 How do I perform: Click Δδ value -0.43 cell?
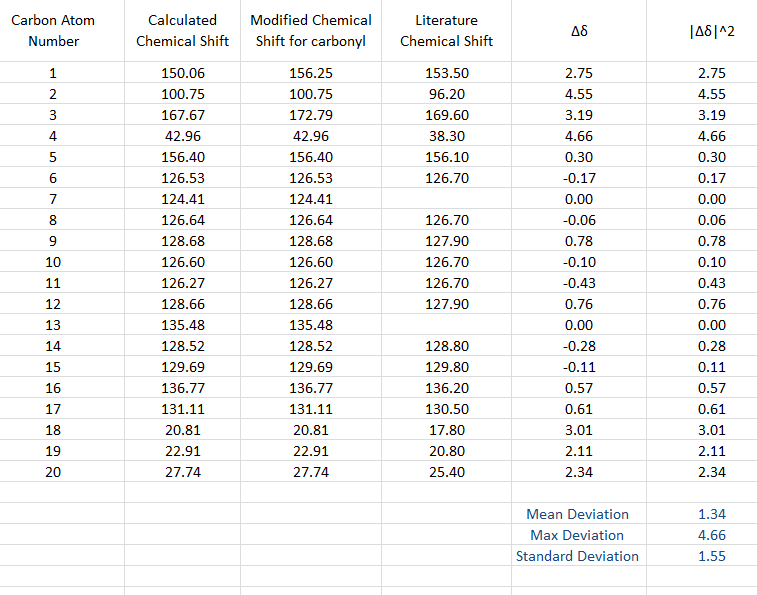click(578, 283)
